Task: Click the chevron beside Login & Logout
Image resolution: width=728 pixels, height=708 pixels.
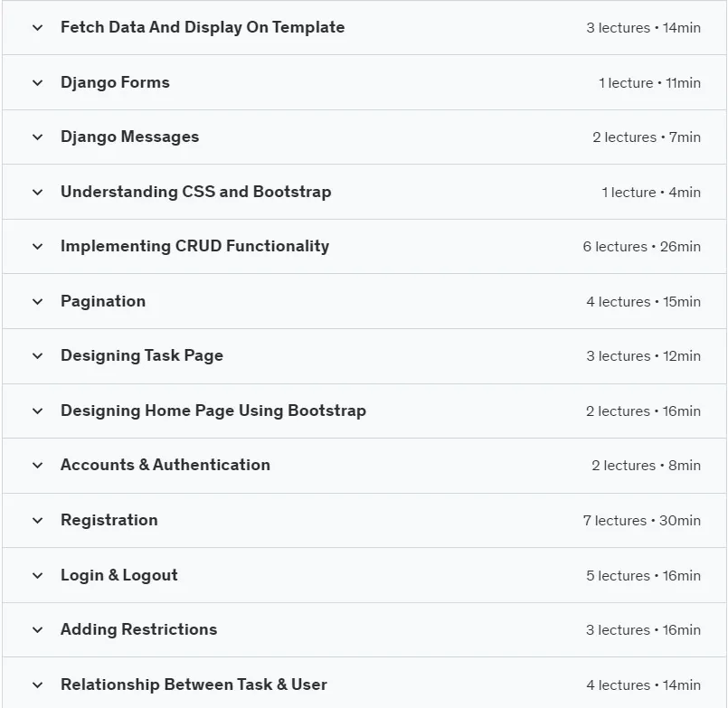Action: point(38,575)
